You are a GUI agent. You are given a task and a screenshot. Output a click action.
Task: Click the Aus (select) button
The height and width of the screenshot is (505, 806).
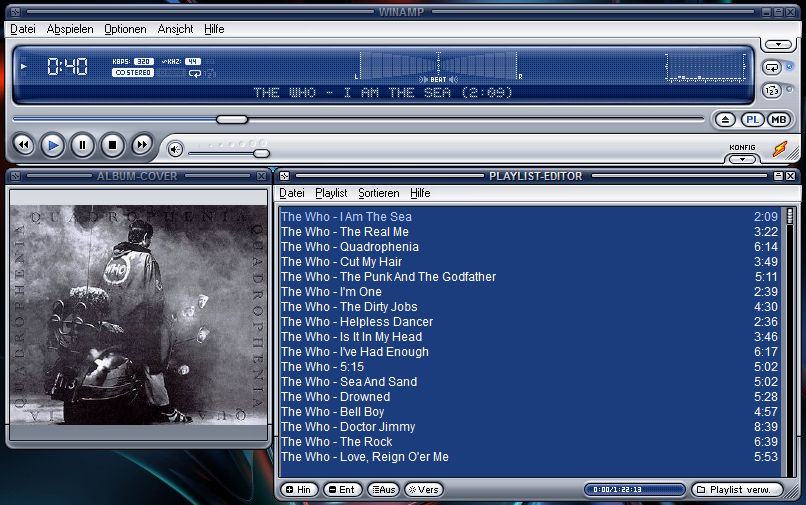pyautogui.click(x=384, y=490)
